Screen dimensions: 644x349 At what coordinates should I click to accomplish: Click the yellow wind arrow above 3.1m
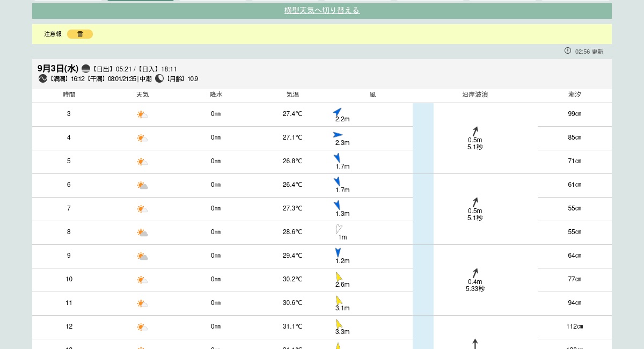(339, 300)
